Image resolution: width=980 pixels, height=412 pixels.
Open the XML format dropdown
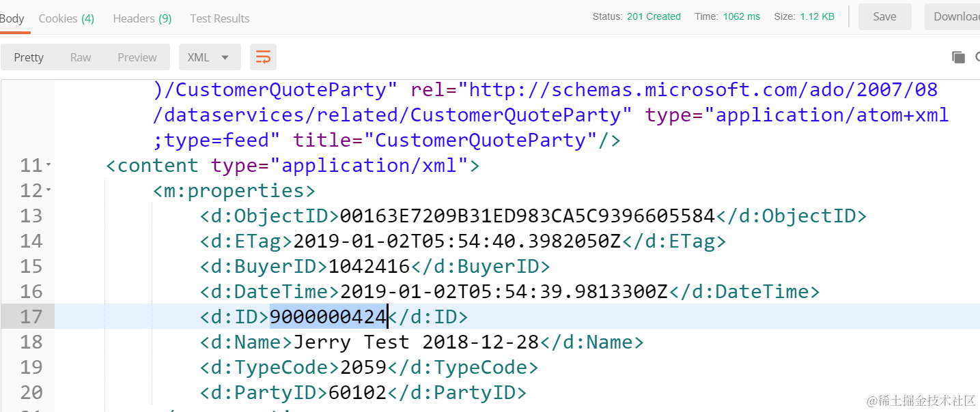click(210, 57)
